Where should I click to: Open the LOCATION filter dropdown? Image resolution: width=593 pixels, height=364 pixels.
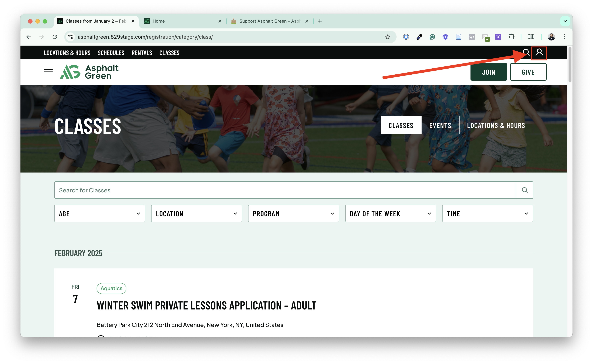pos(196,214)
